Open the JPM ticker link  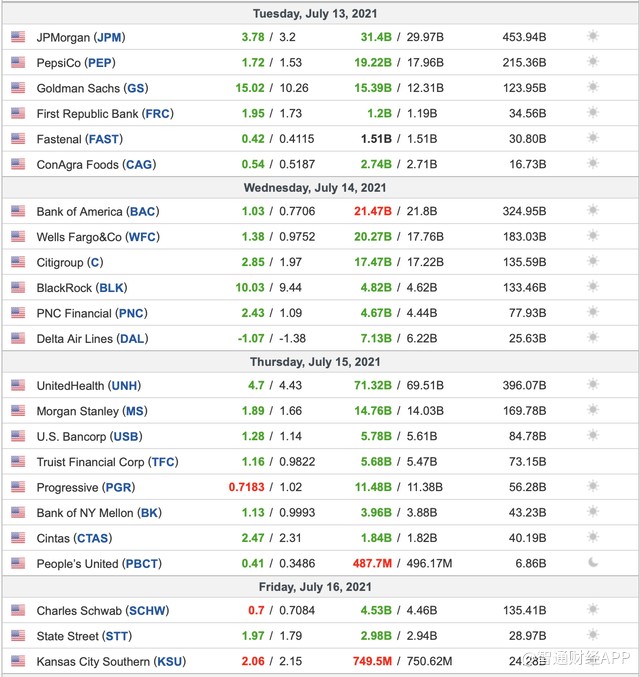109,37
